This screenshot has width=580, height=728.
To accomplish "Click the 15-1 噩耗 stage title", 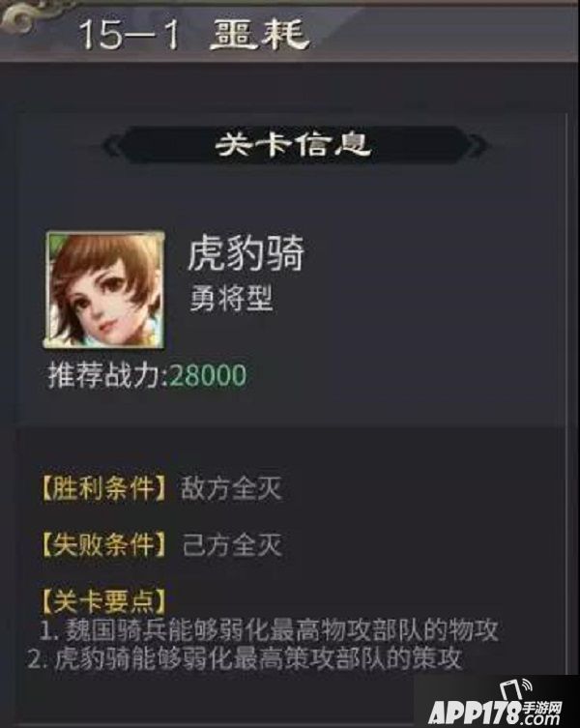I will (x=194, y=35).
